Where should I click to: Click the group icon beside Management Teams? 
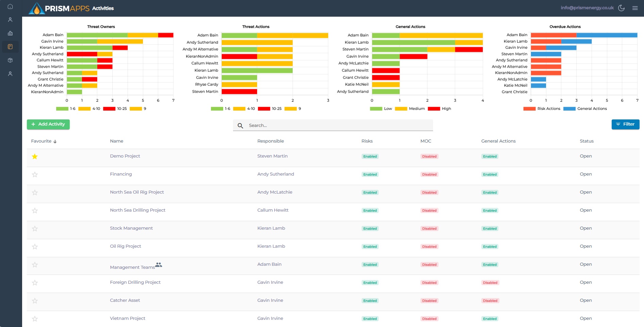pyautogui.click(x=159, y=265)
